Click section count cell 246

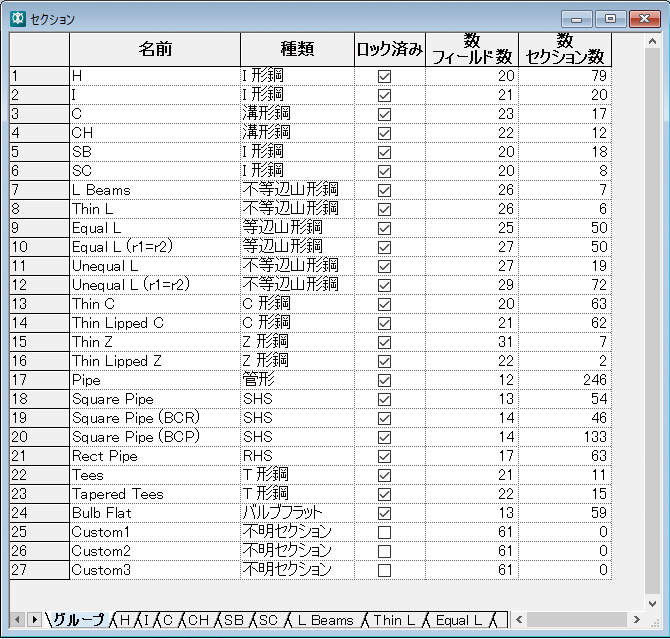[565, 380]
